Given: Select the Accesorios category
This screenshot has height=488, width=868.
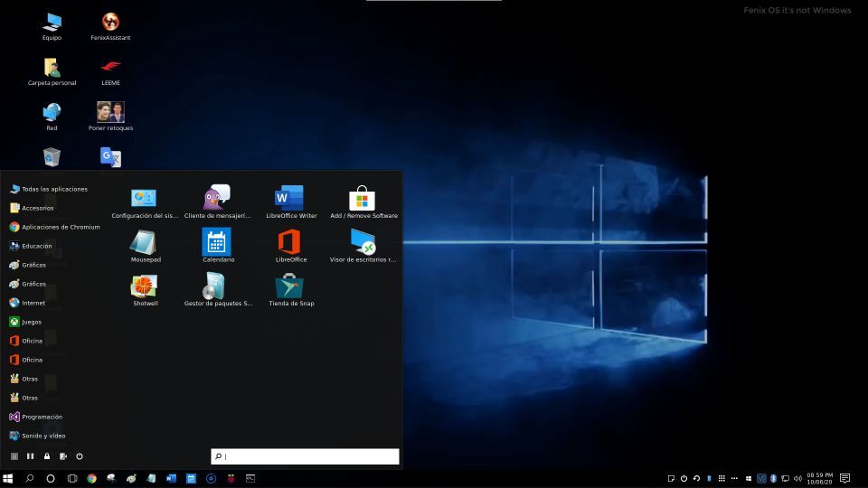Looking at the screenshot, I should 32,208.
